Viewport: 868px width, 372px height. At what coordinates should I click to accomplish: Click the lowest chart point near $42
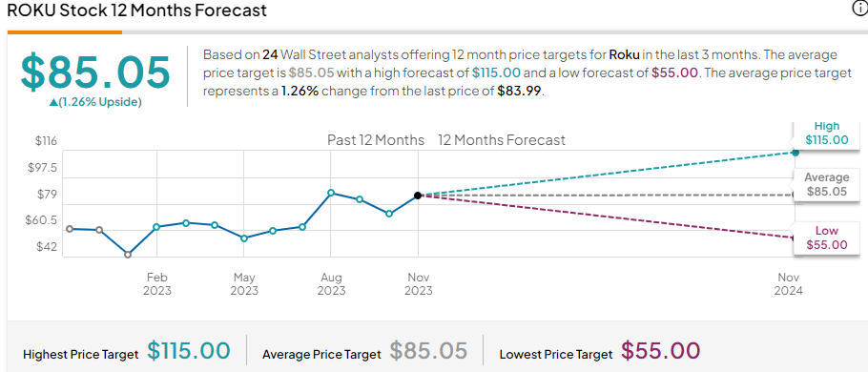pos(128,255)
